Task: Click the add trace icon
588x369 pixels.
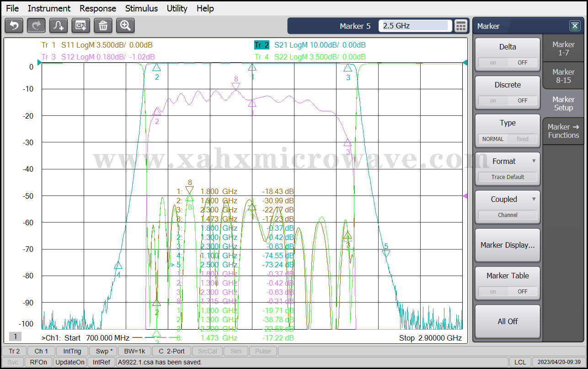Action: [x=59, y=26]
